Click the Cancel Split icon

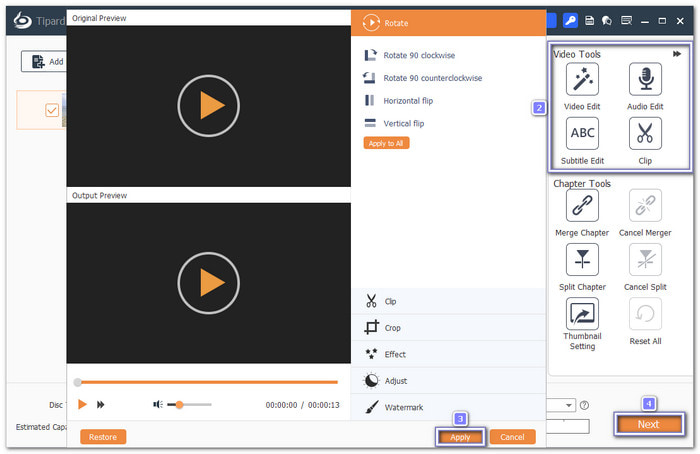click(x=645, y=259)
